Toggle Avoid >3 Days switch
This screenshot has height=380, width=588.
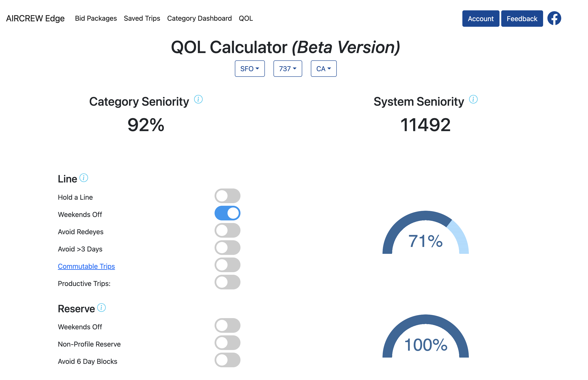tap(227, 248)
